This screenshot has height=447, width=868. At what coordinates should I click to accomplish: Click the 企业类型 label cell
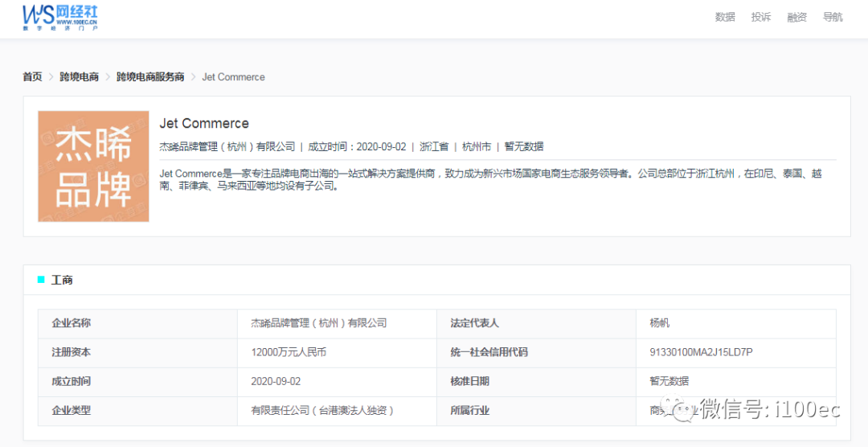tap(138, 411)
